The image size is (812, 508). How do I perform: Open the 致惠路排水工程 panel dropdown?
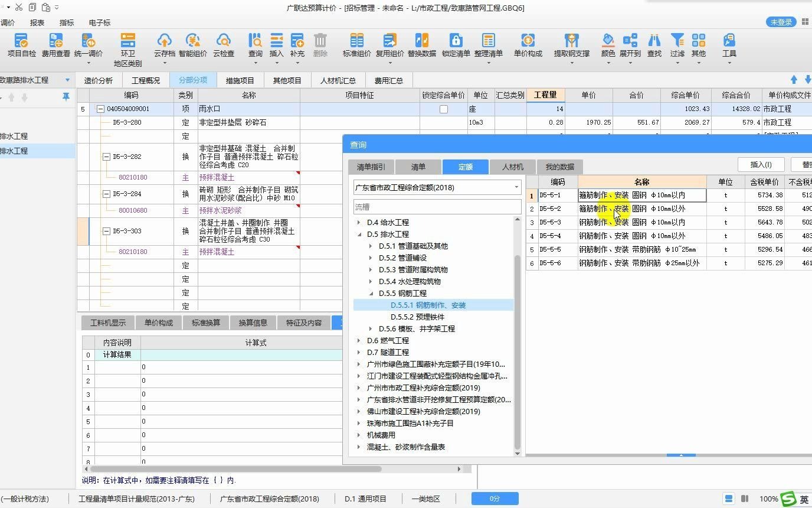(x=67, y=80)
